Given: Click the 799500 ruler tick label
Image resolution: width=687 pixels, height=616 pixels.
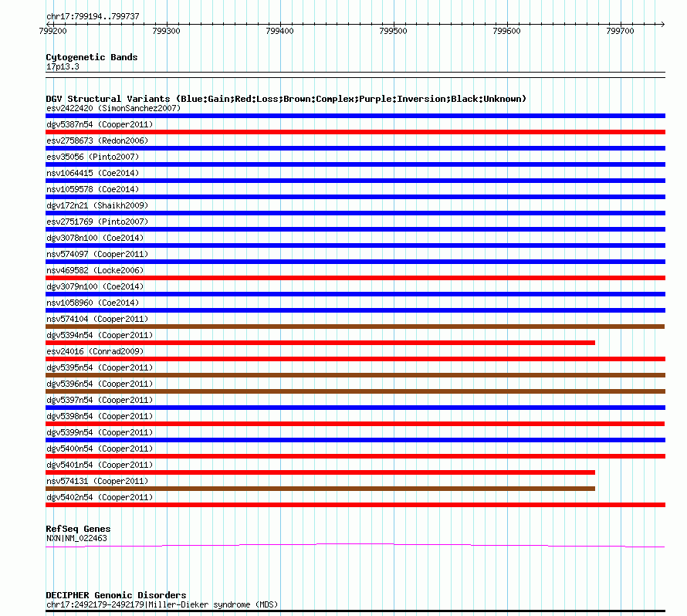Looking at the screenshot, I should [x=393, y=31].
